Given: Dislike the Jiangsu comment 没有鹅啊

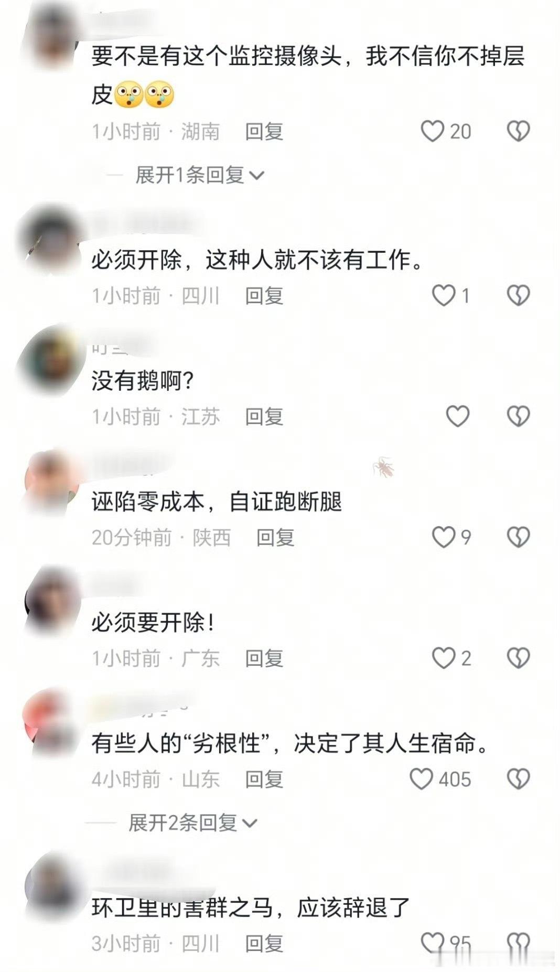Looking at the screenshot, I should pos(518,416).
